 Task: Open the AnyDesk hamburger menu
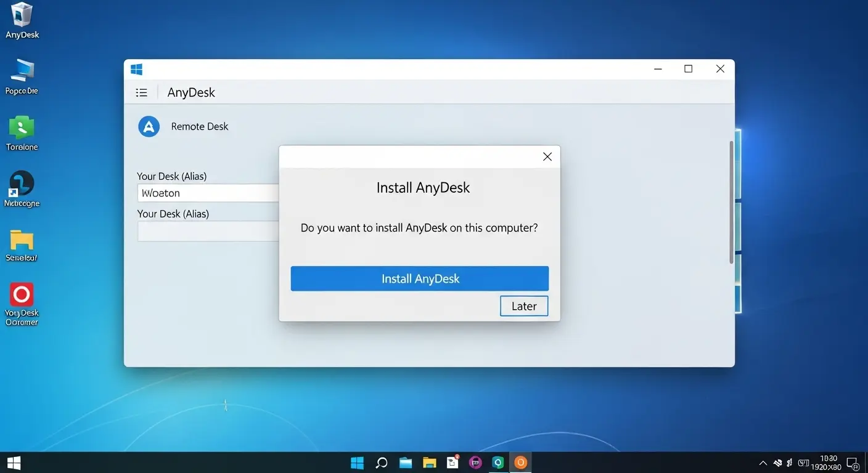pyautogui.click(x=142, y=93)
